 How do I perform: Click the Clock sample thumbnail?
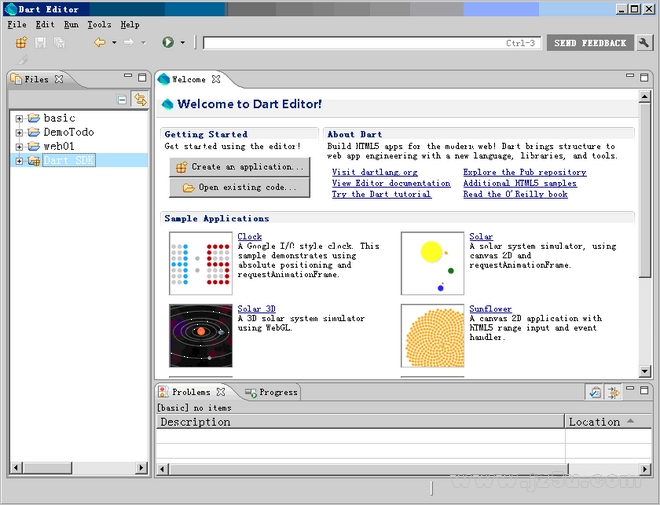coord(201,263)
